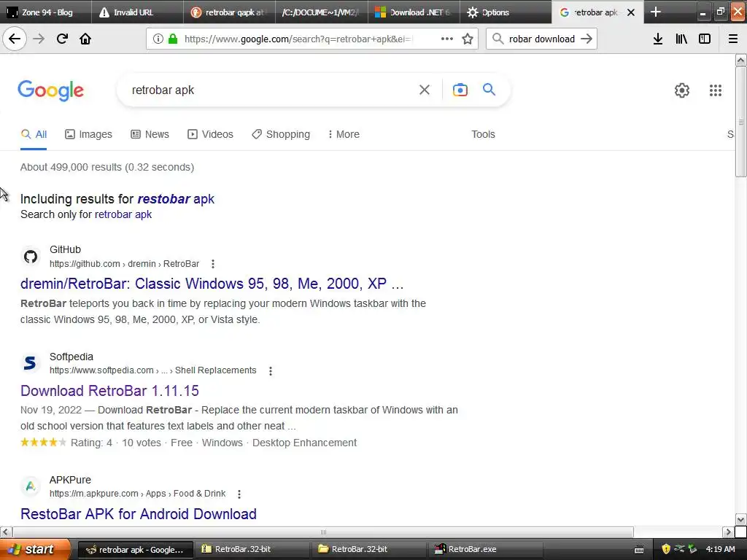Open the Firefox hamburger menu
Viewport: 747px width, 560px height.
pyautogui.click(x=733, y=39)
